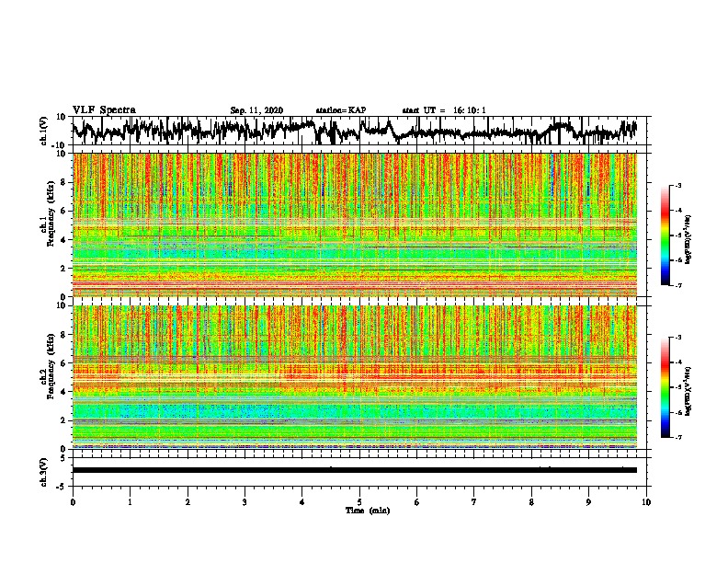The width and height of the screenshot is (728, 563).
Task: Click the ch.1 spectrogram color bar
Action: pos(665,236)
